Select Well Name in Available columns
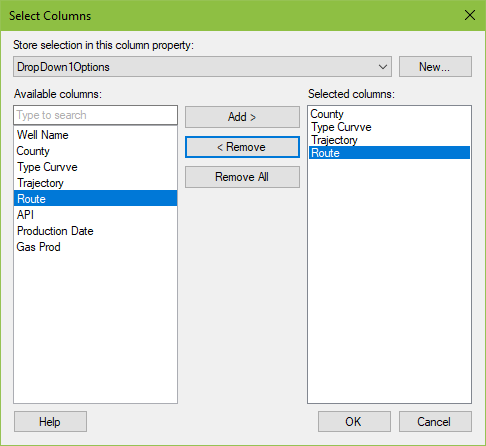The height and width of the screenshot is (446, 486). coord(95,135)
